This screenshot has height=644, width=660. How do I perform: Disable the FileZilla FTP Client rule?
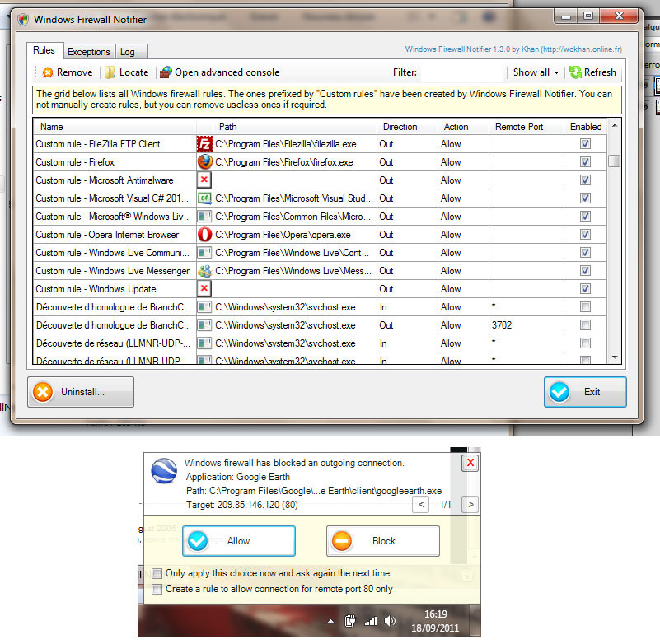(x=585, y=144)
